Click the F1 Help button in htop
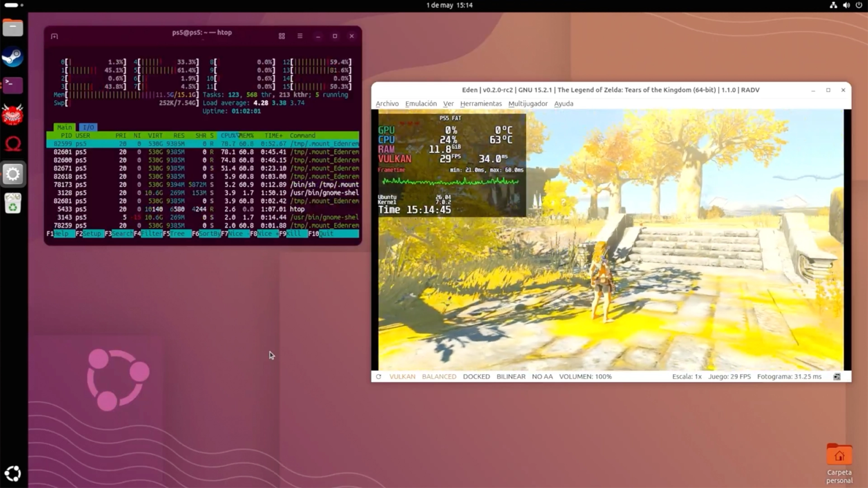This screenshot has width=868, height=488. pos(61,234)
